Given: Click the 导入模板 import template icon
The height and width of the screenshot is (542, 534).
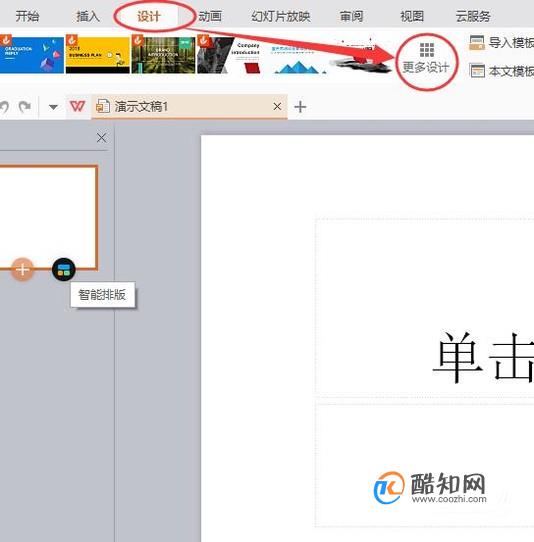Looking at the screenshot, I should tap(477, 43).
